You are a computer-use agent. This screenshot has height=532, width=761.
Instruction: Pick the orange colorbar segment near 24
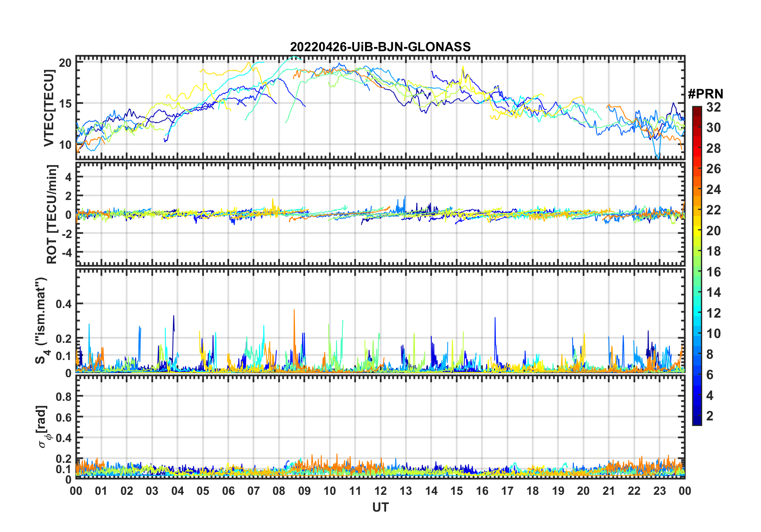tap(697, 189)
